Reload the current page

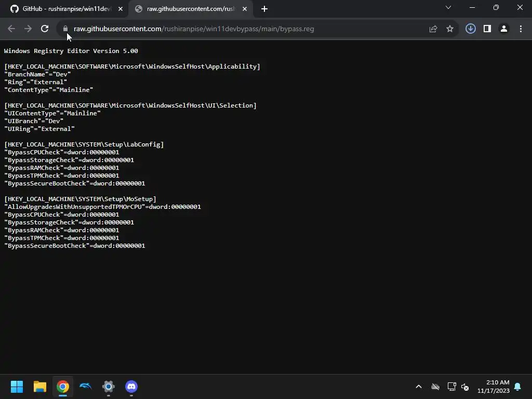[45, 29]
